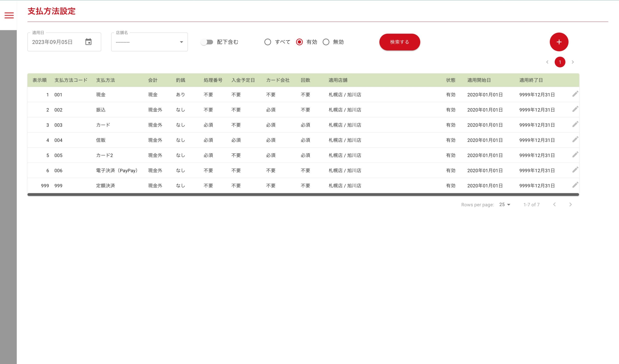Select the すべて radio button
619x364 pixels.
268,42
